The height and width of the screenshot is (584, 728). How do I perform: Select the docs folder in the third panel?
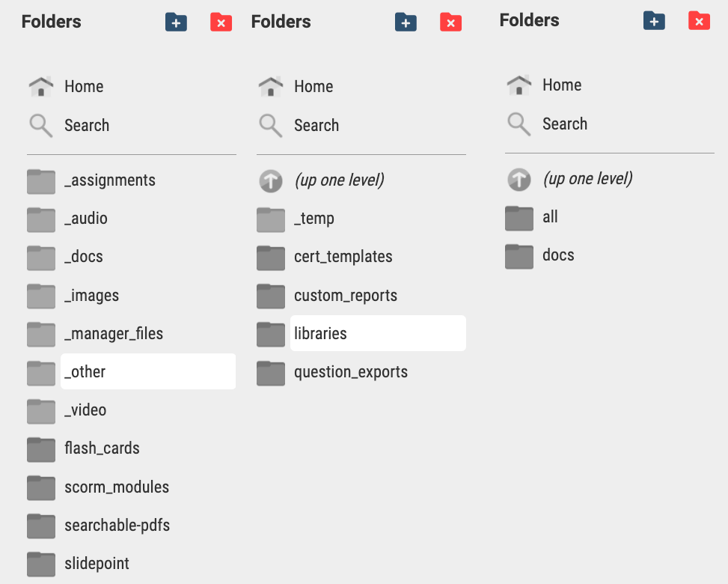pyautogui.click(x=558, y=255)
